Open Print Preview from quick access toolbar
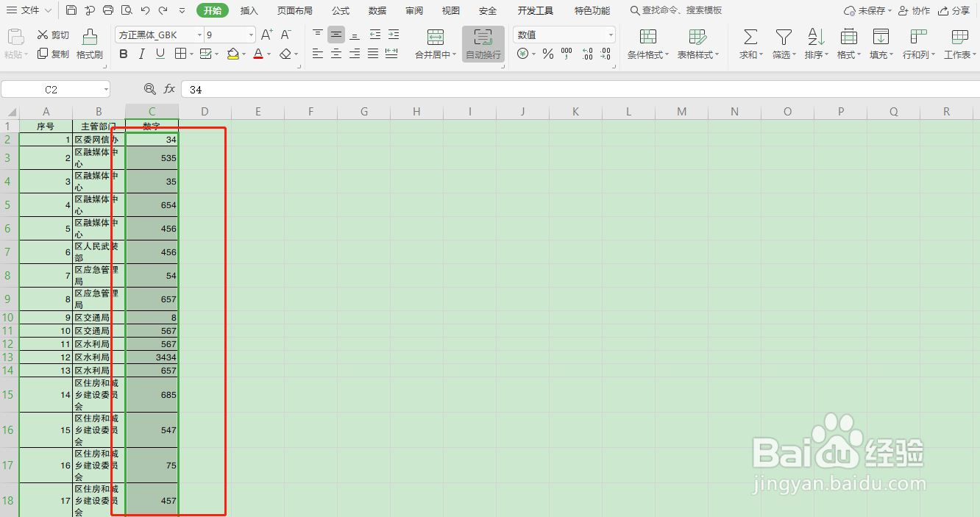Screen dimensions: 980x517 [x=127, y=10]
